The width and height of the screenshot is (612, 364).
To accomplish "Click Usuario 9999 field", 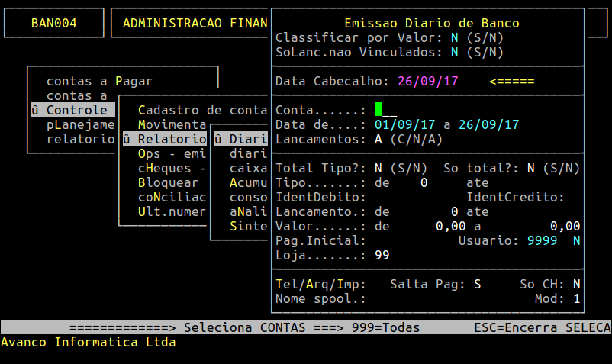I will pos(542,241).
